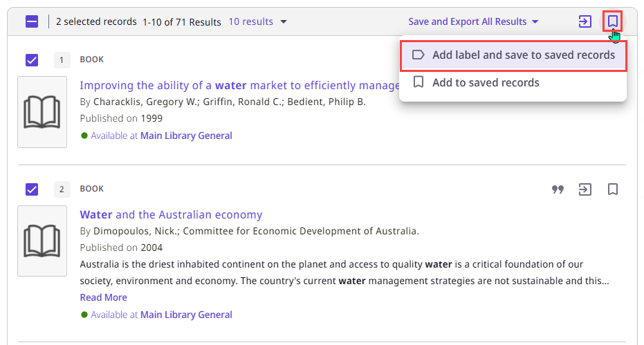Click Main Library General link under record 2

186,315
